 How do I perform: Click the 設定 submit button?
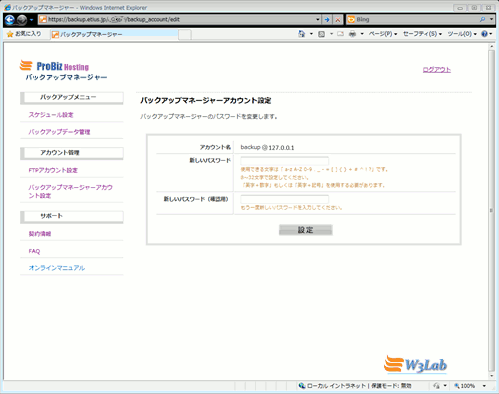(306, 230)
